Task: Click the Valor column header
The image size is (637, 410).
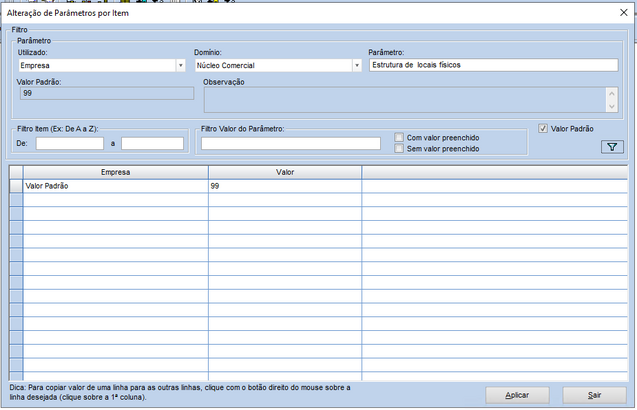Action: tap(284, 172)
